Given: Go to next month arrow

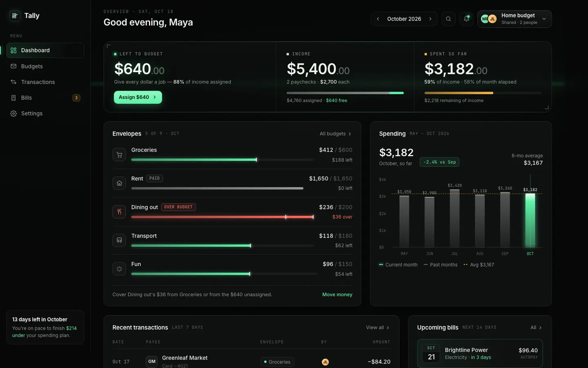Looking at the screenshot, I should 430,19.
